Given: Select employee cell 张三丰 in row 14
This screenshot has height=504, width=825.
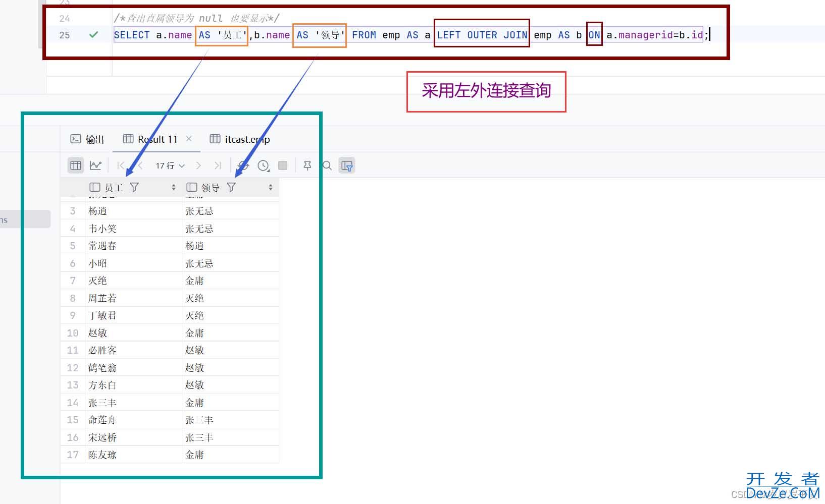Looking at the screenshot, I should pos(133,403).
